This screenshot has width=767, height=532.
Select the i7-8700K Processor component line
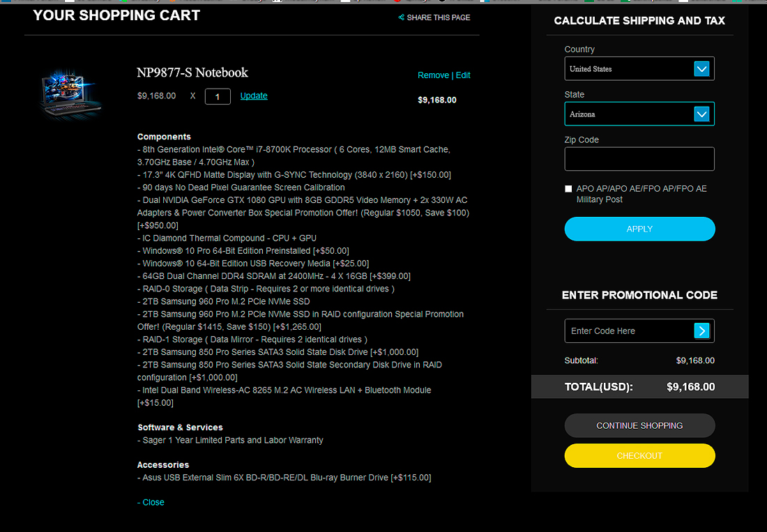point(294,155)
